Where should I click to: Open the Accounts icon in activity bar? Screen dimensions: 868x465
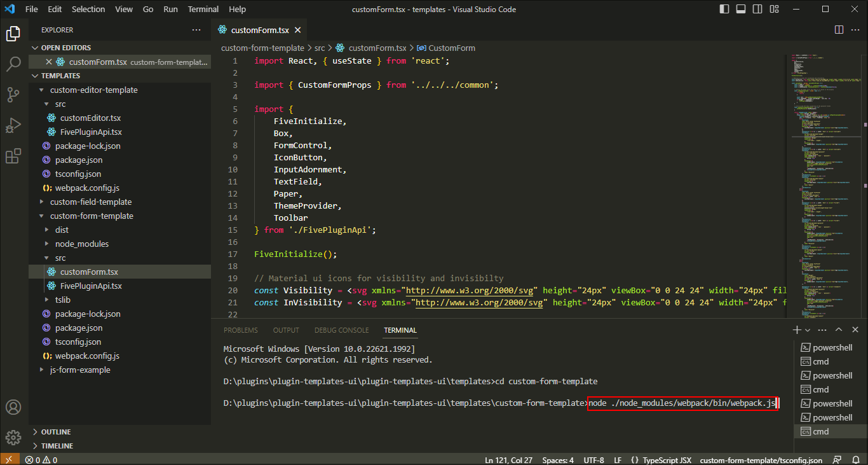tap(13, 407)
